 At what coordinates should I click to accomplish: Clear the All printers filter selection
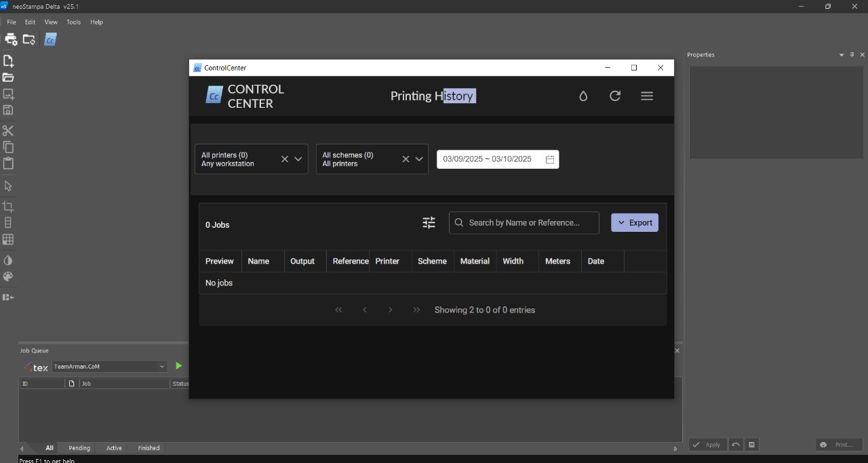[x=285, y=159]
